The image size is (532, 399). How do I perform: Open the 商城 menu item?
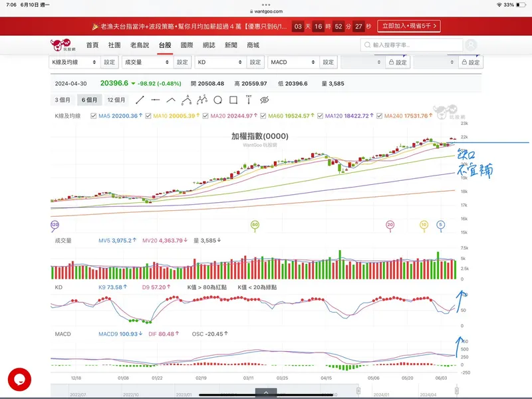[253, 45]
